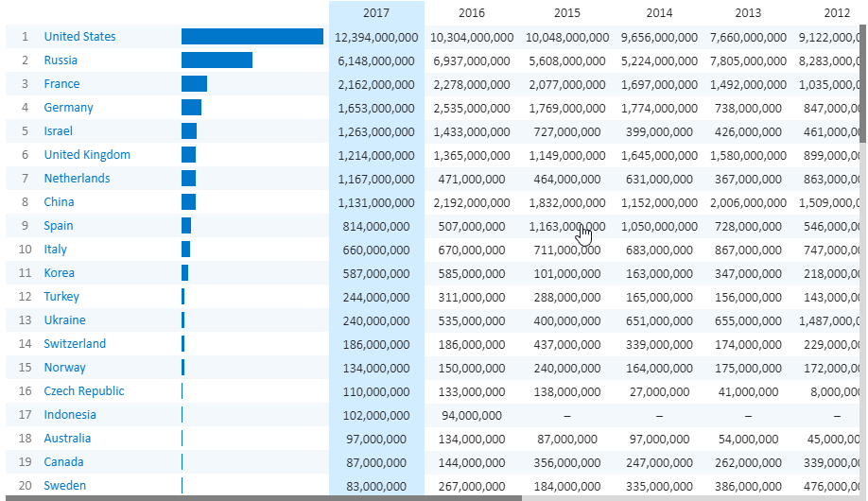
Task: Open the United Kingdom country link
Action: tap(87, 155)
